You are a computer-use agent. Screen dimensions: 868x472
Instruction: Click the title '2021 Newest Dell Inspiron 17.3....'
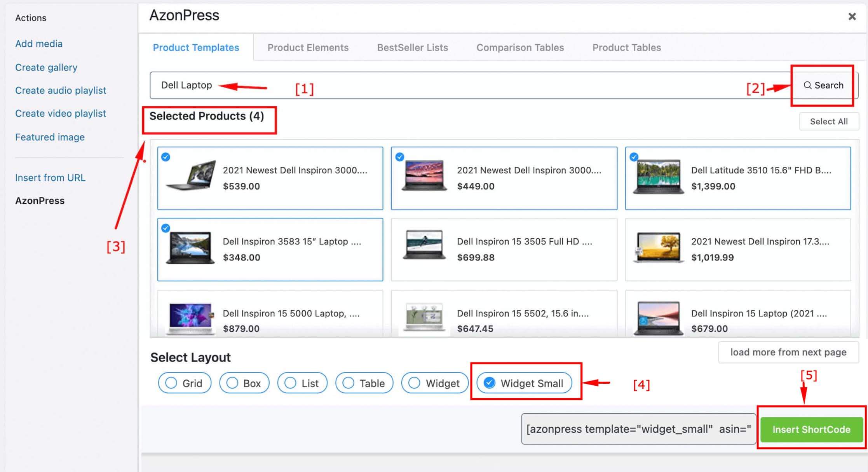[x=760, y=241]
